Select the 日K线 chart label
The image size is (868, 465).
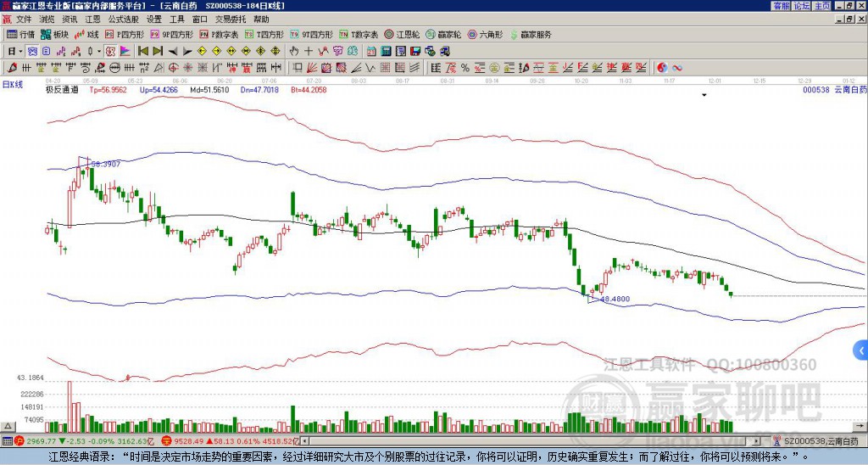(13, 85)
